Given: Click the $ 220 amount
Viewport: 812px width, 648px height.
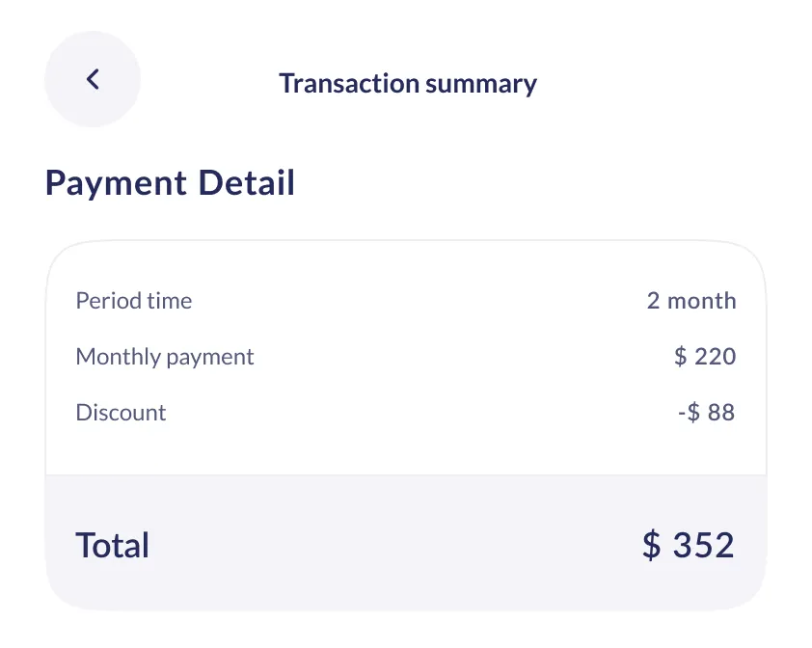Looking at the screenshot, I should 704,357.
